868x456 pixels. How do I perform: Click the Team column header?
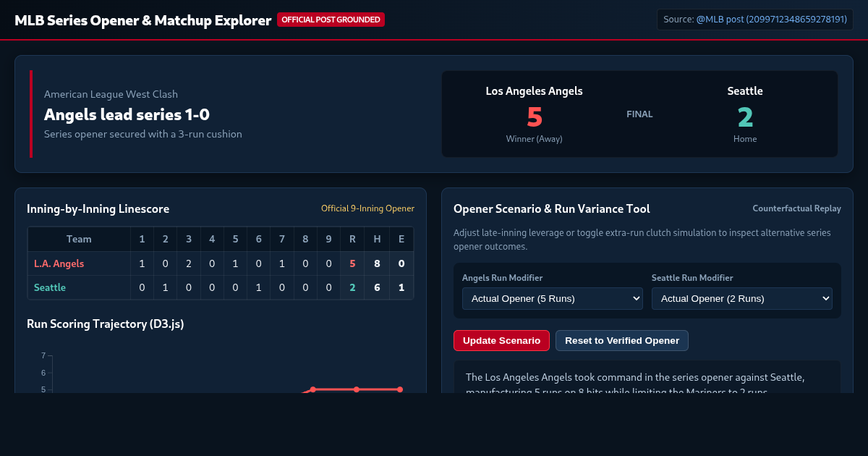click(x=79, y=239)
